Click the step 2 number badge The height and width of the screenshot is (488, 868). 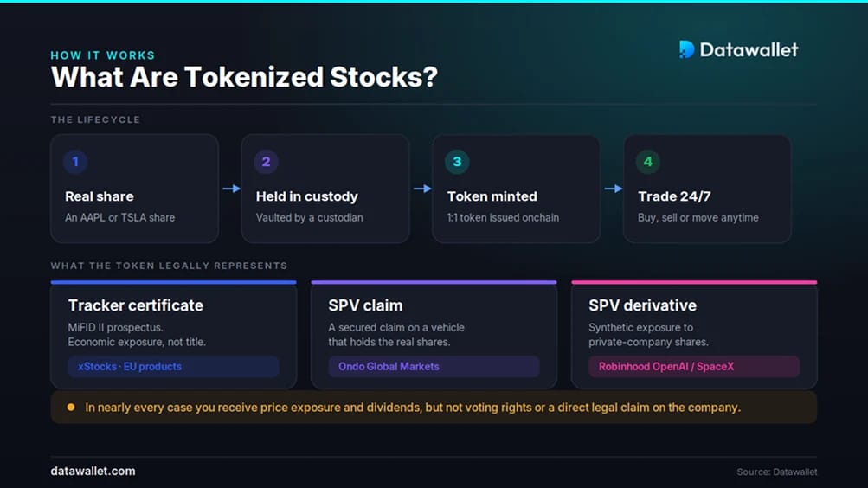266,162
